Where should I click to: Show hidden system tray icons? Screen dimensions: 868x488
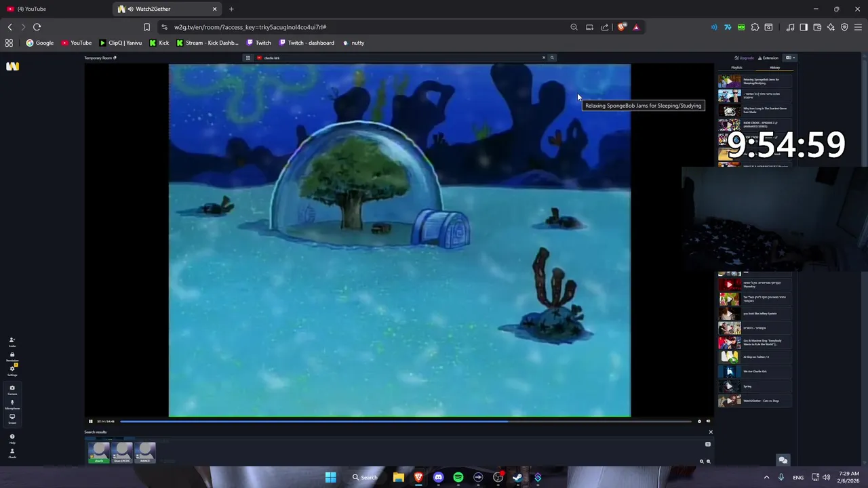click(x=767, y=477)
